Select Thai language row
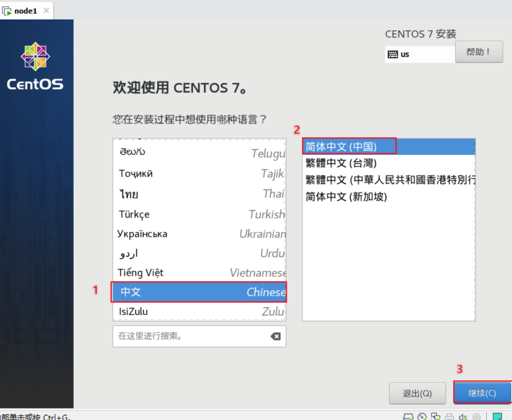Viewport: 512px width, 420px height. pos(199,194)
